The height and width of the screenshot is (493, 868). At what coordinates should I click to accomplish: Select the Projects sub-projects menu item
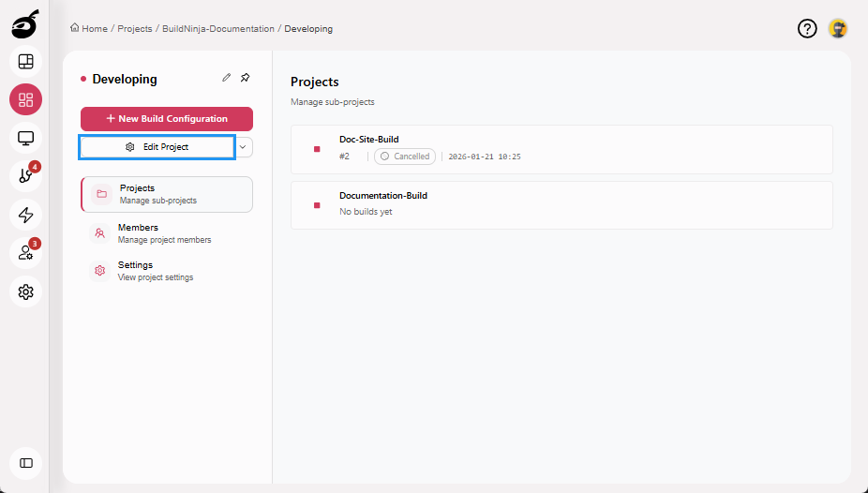point(166,194)
